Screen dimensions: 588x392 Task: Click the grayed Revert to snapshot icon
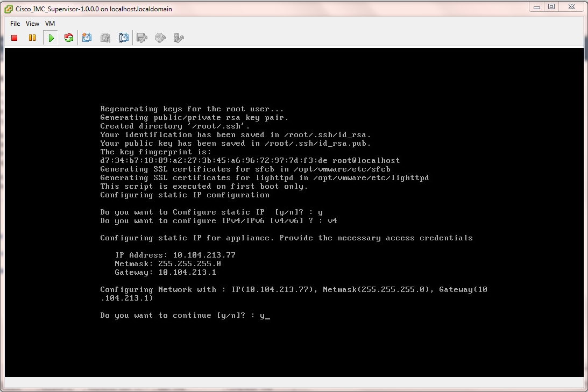(105, 38)
